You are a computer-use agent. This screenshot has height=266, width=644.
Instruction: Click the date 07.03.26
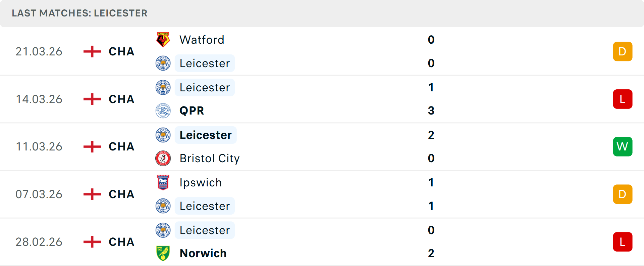click(x=39, y=194)
